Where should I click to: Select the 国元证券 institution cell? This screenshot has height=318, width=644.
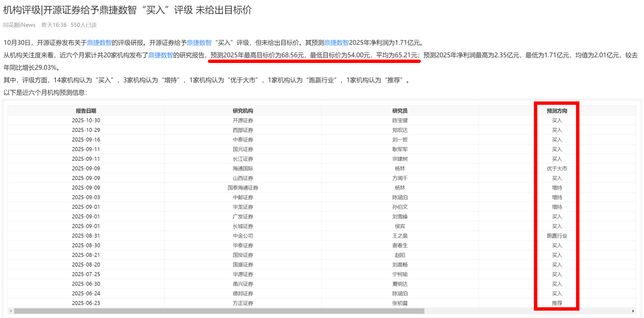(243, 149)
